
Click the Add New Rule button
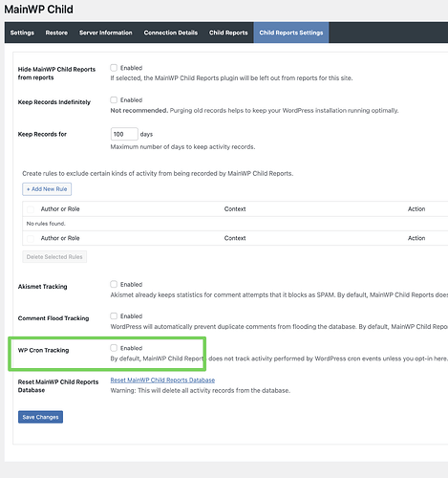[x=47, y=189]
